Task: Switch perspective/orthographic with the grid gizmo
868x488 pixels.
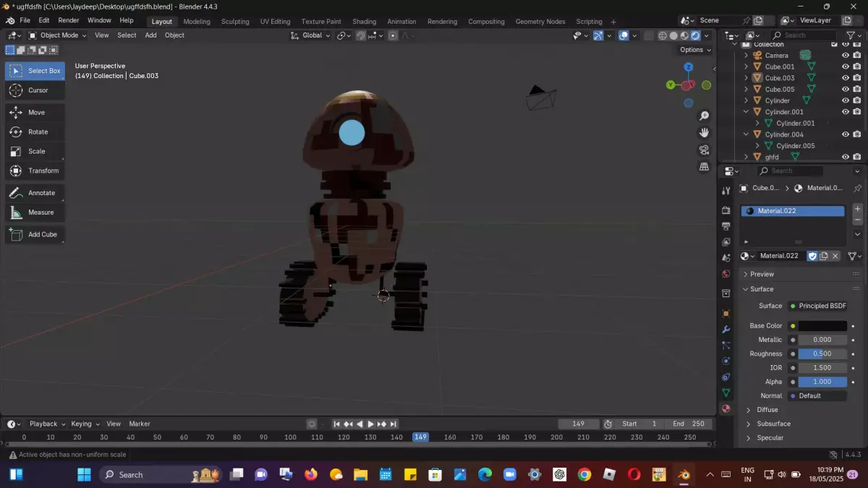Action: pos(704,166)
